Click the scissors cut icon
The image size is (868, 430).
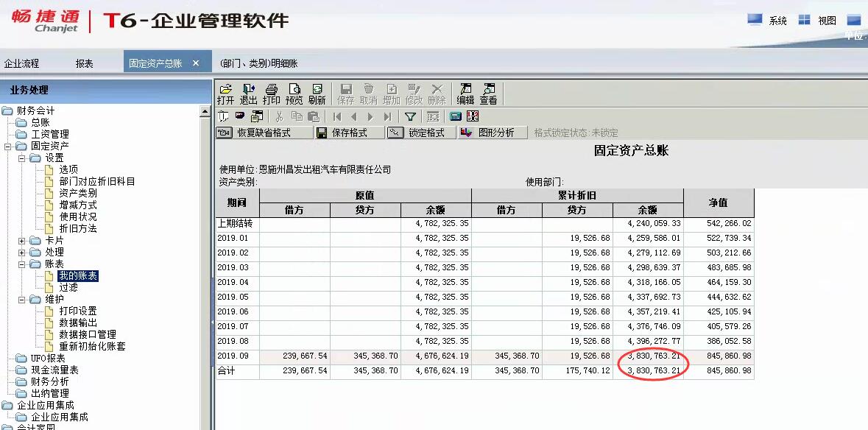[x=279, y=116]
